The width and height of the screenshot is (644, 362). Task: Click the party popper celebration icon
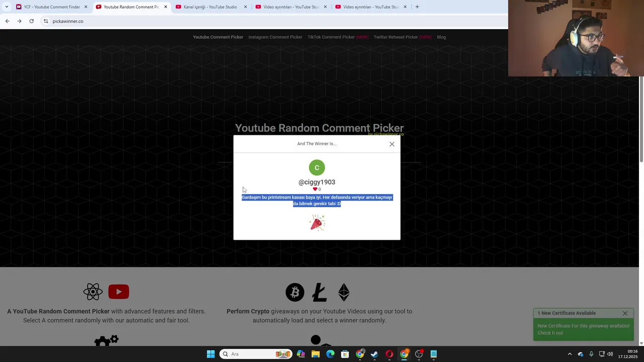pos(317,223)
